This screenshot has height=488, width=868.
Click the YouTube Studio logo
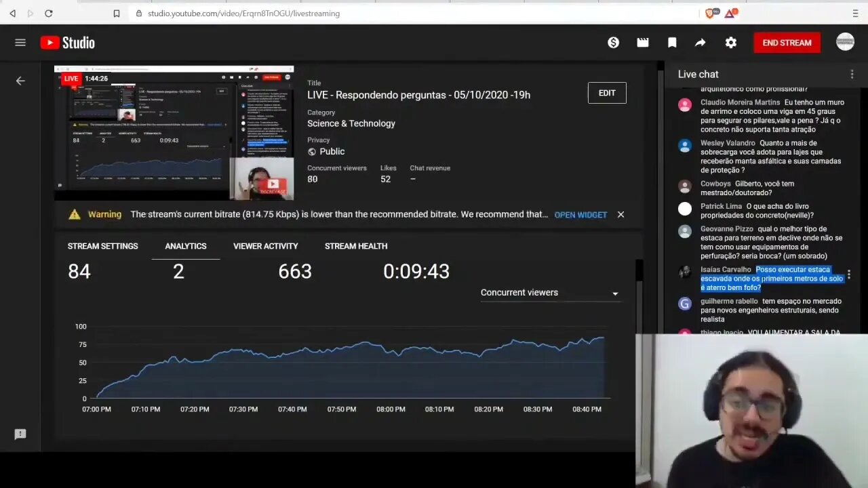tap(67, 43)
